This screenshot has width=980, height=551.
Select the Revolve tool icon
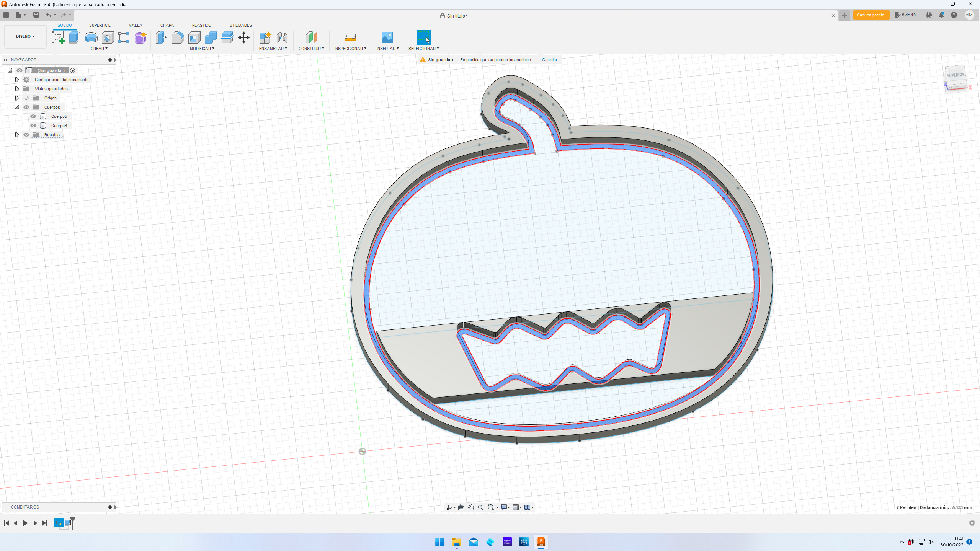pos(91,37)
